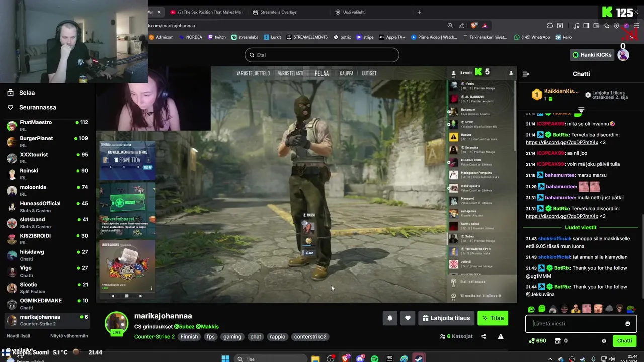Click the green Tilaa subscribe button
Image resolution: width=644 pixels, height=362 pixels.
point(493,318)
